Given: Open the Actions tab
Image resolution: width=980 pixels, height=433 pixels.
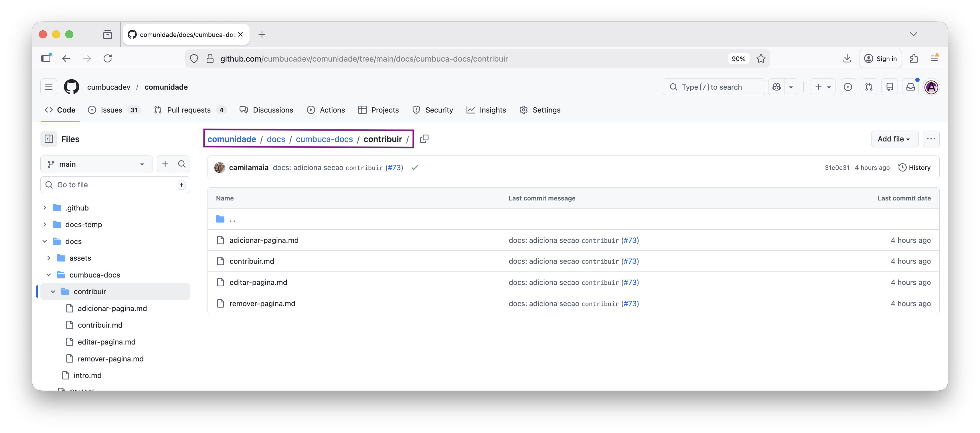Looking at the screenshot, I should point(326,110).
